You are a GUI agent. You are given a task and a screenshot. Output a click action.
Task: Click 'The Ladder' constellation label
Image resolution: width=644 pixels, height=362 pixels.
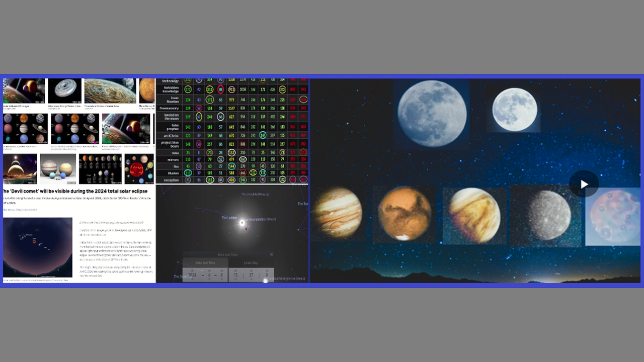229,218
